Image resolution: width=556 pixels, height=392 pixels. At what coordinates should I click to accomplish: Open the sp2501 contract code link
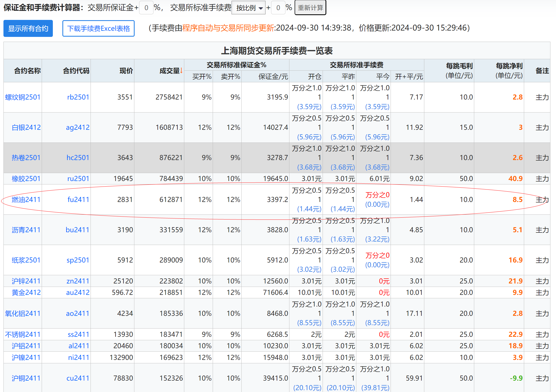point(78,260)
